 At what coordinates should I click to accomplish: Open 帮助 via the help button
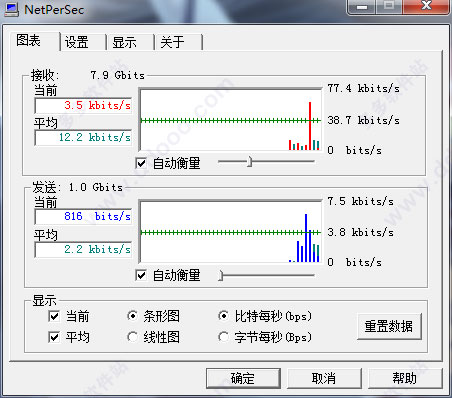(405, 378)
